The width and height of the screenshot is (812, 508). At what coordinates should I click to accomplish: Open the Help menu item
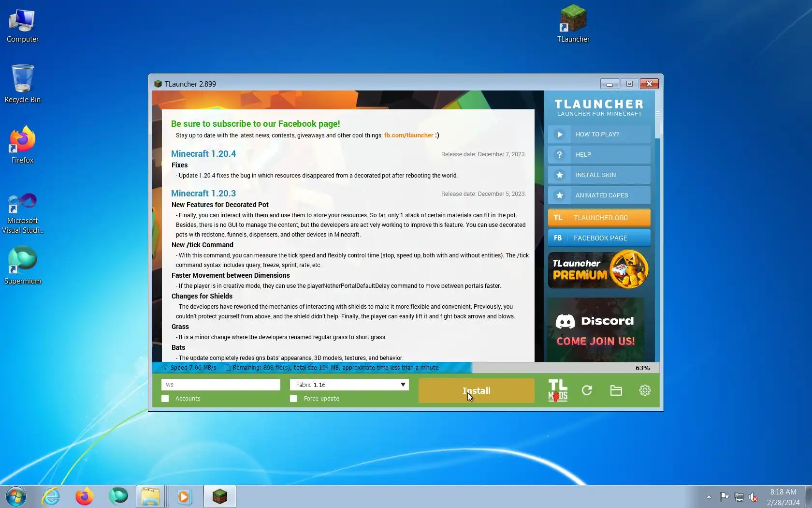[599, 155]
